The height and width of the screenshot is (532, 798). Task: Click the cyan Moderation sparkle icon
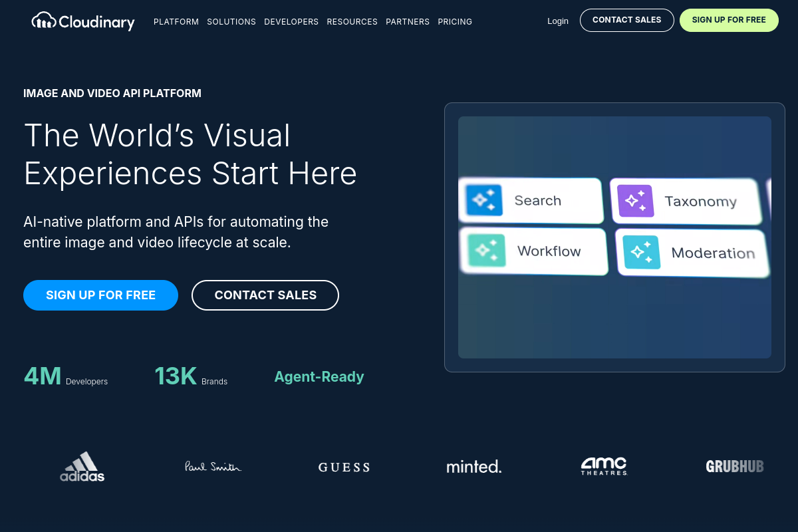click(642, 252)
